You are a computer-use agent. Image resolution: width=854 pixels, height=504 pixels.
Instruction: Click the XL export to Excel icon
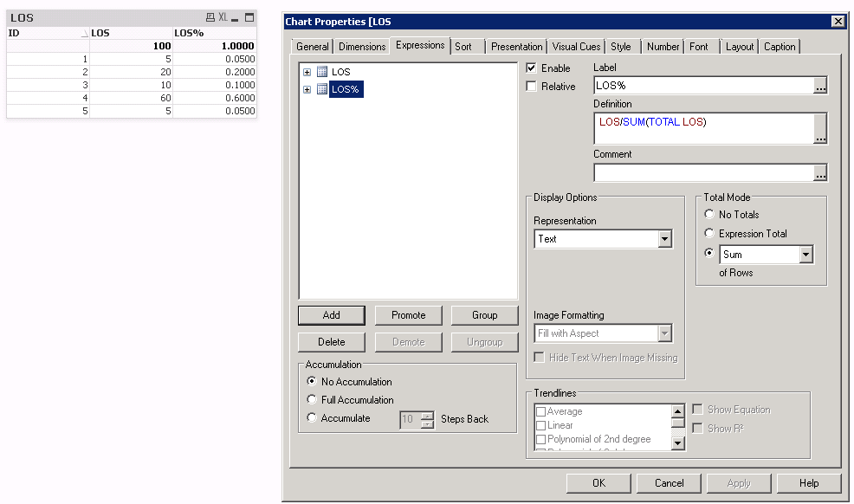(223, 17)
